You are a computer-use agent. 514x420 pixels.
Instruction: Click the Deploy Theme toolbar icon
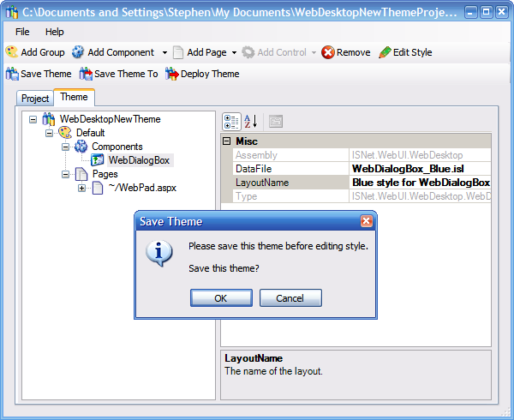click(171, 74)
